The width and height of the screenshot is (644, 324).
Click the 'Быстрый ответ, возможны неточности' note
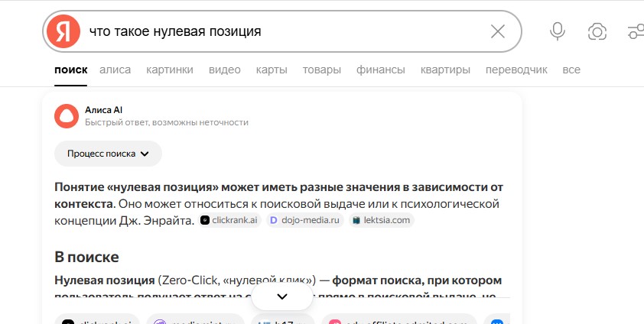166,122
